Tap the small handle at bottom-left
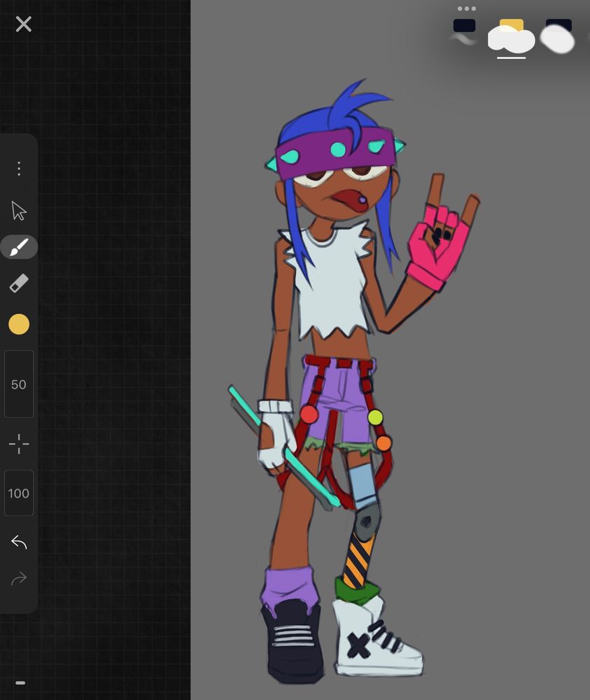 20,682
